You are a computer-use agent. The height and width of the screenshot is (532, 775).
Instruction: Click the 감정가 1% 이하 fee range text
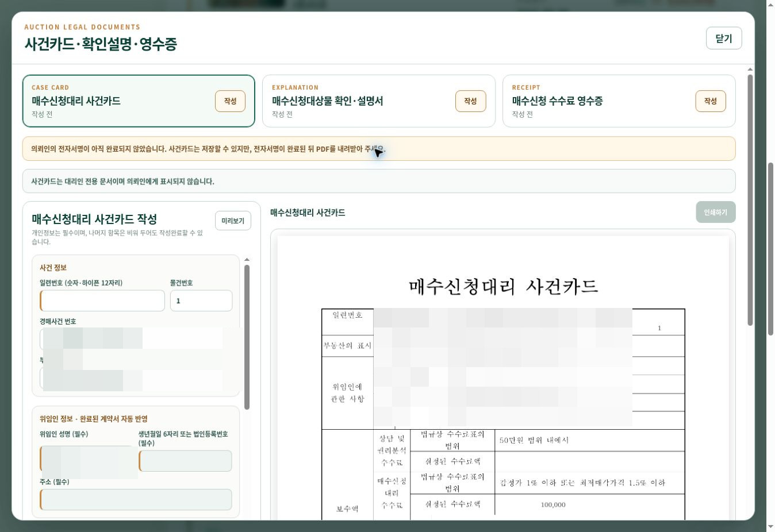point(582,483)
